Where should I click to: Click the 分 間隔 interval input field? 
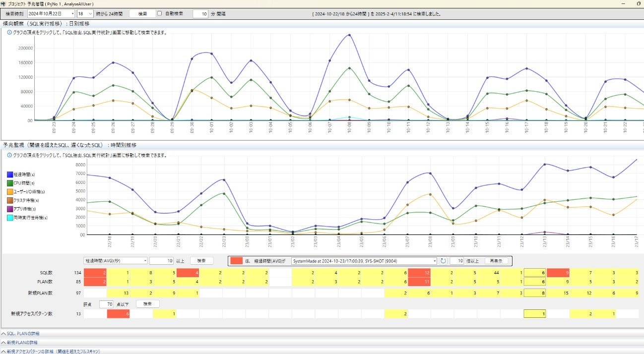tap(200, 14)
